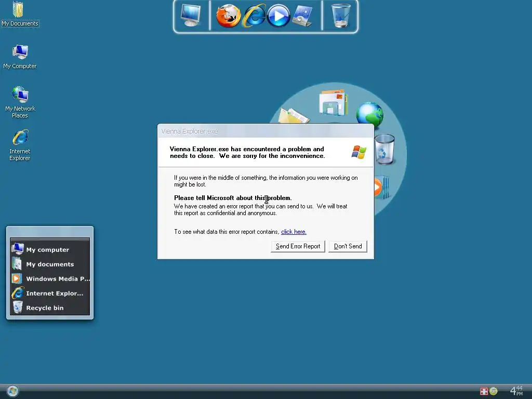The image size is (532, 399).
Task: Select My Documents desktop icon
Action: 20,14
